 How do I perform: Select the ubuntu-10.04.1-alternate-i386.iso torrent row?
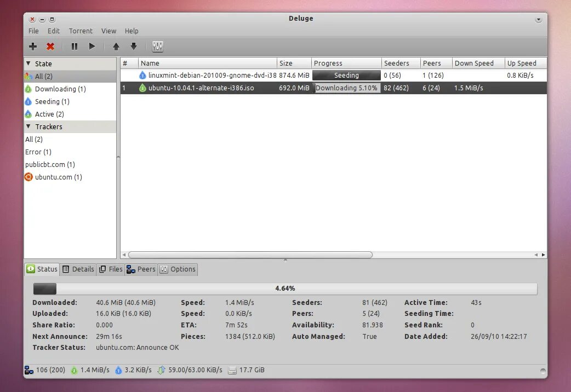[x=334, y=88]
